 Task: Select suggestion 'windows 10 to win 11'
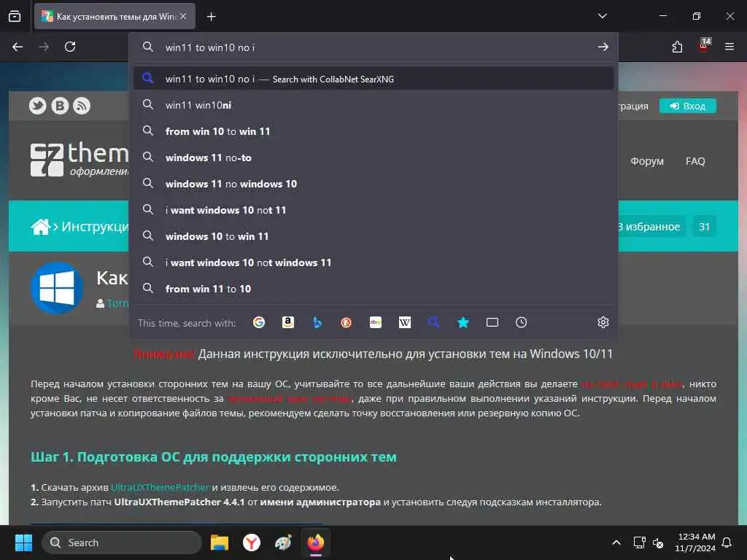point(373,236)
